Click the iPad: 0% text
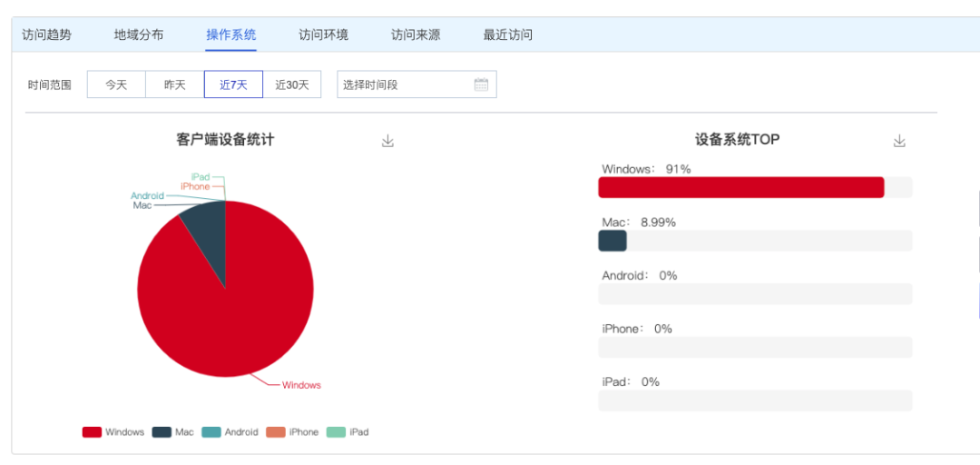The height and width of the screenshot is (465, 980). (631, 381)
